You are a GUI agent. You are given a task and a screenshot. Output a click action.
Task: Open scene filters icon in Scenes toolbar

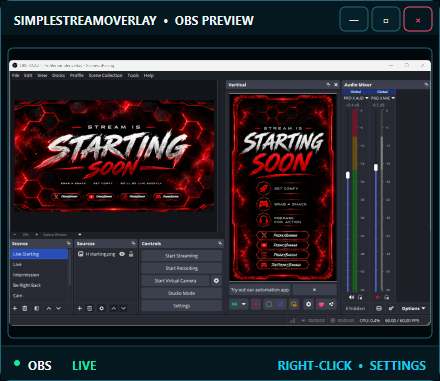(37, 308)
